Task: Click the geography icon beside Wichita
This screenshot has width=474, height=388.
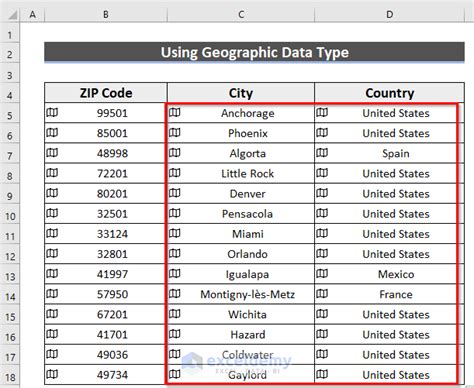Action: pos(174,314)
